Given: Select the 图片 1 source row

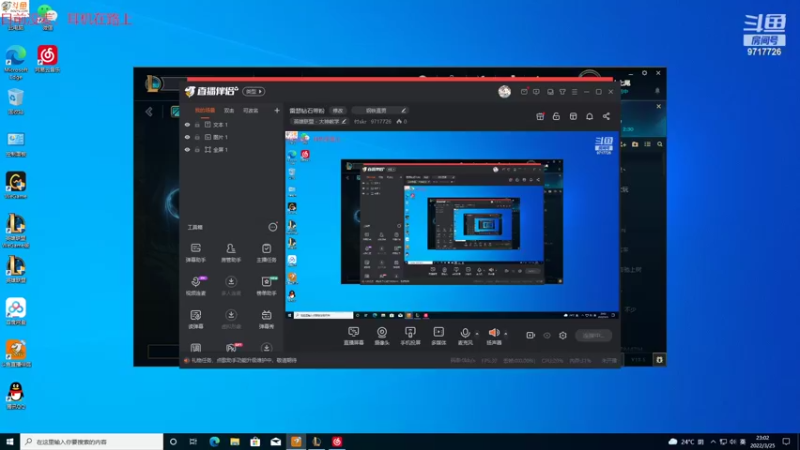Looking at the screenshot, I should (x=232, y=137).
